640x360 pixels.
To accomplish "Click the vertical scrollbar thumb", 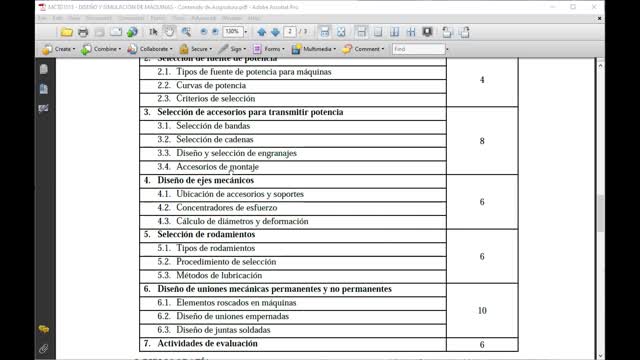I will click(600, 213).
